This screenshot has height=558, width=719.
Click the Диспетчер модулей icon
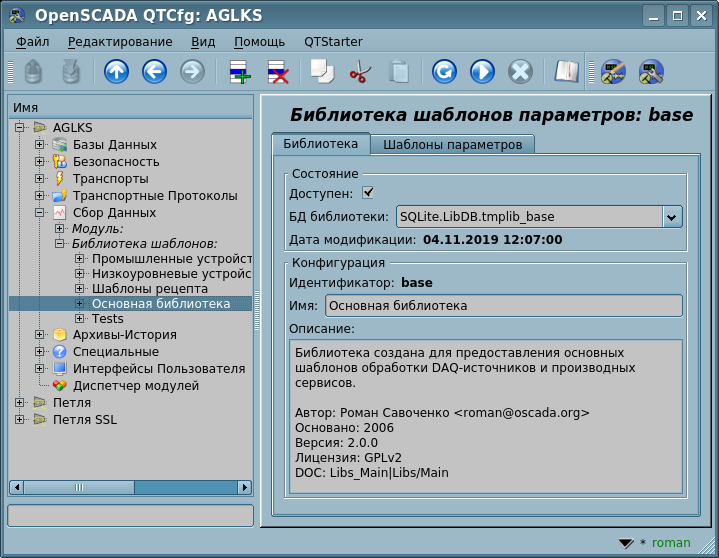(x=60, y=386)
